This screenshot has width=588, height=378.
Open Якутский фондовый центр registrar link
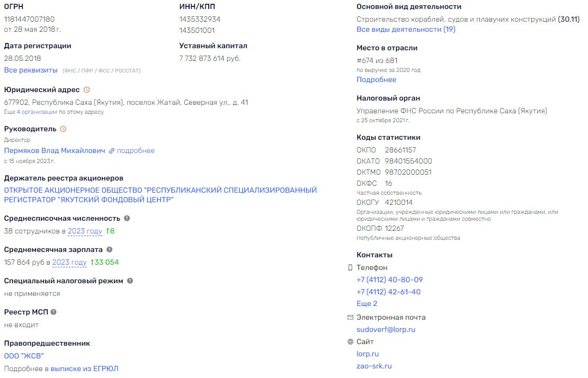(160, 195)
